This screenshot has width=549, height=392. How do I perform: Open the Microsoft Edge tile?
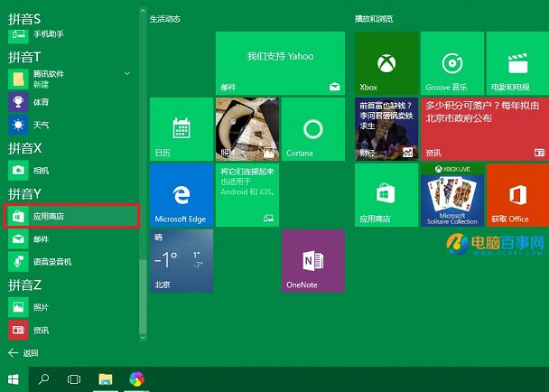[181, 195]
